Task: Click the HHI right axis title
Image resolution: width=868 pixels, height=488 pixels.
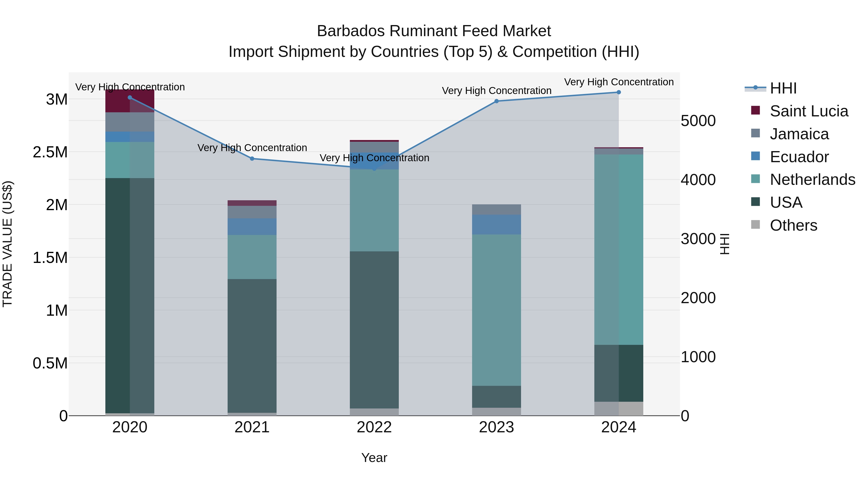Action: [x=725, y=244]
